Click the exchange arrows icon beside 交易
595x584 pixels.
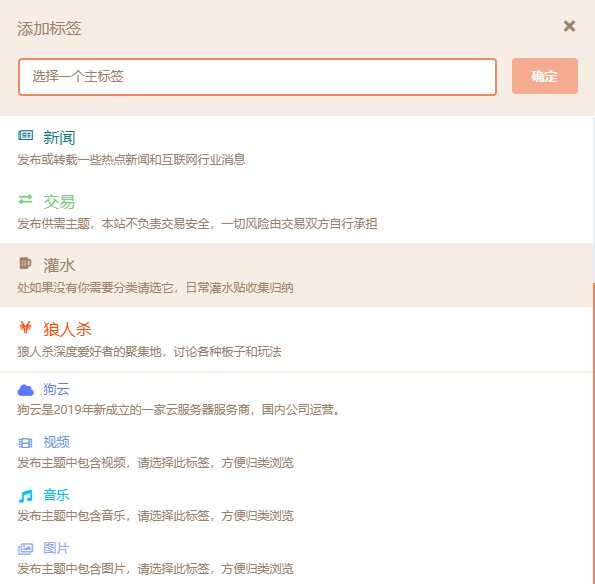(25, 199)
